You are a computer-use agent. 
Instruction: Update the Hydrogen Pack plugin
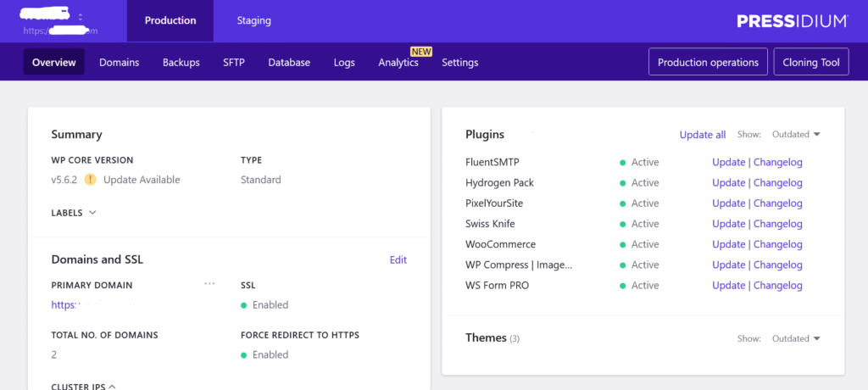tap(728, 183)
